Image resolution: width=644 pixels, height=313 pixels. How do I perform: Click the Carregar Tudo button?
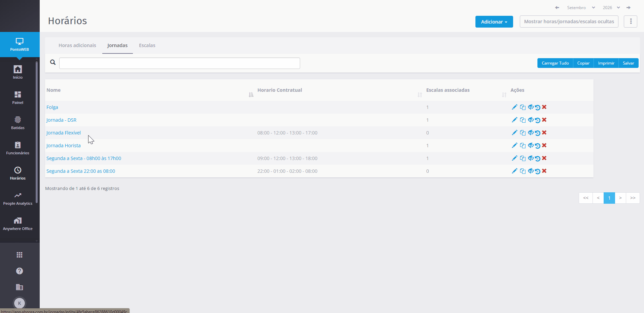click(x=555, y=63)
